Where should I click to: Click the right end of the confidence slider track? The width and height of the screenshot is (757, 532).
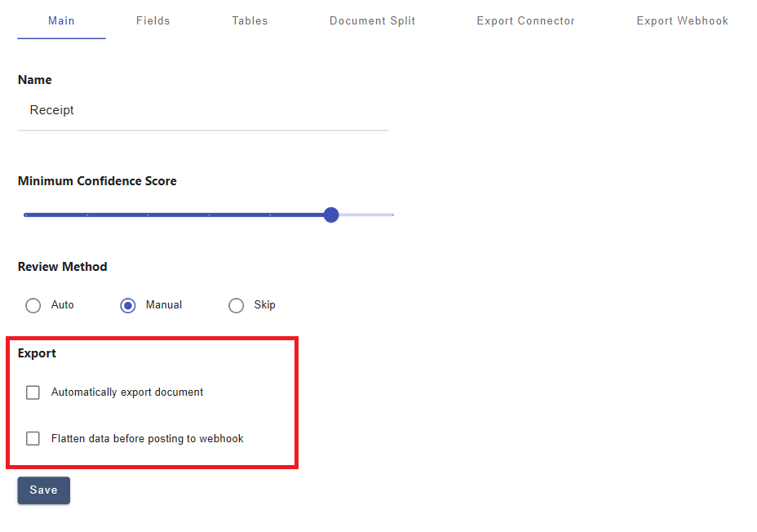(392, 215)
